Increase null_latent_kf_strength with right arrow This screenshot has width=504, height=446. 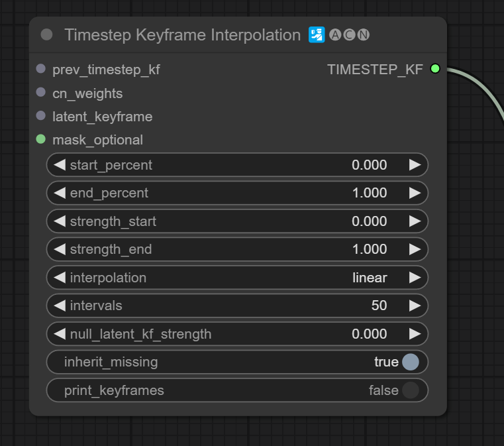click(415, 334)
